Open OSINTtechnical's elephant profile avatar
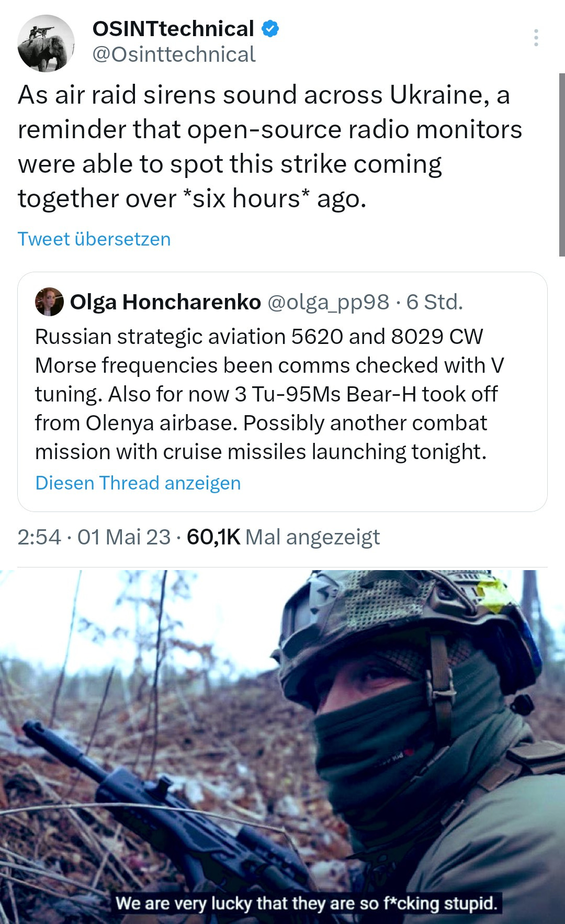The height and width of the screenshot is (924, 565). (x=46, y=43)
